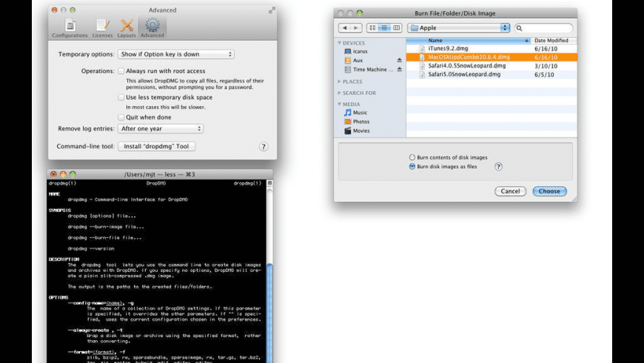Switch to list view in Burn dialog

pos(384,28)
